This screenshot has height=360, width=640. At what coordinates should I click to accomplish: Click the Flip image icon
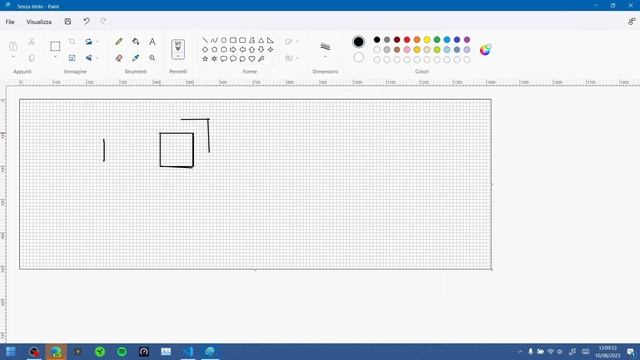coord(89,58)
